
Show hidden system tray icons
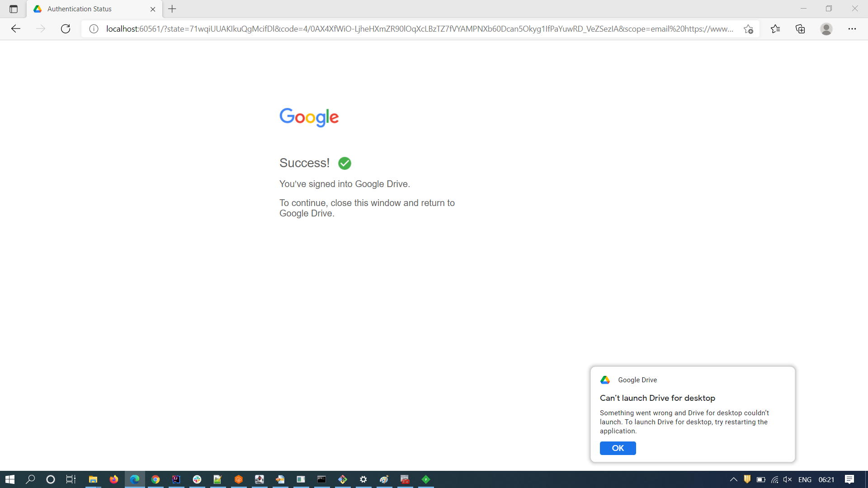point(733,479)
